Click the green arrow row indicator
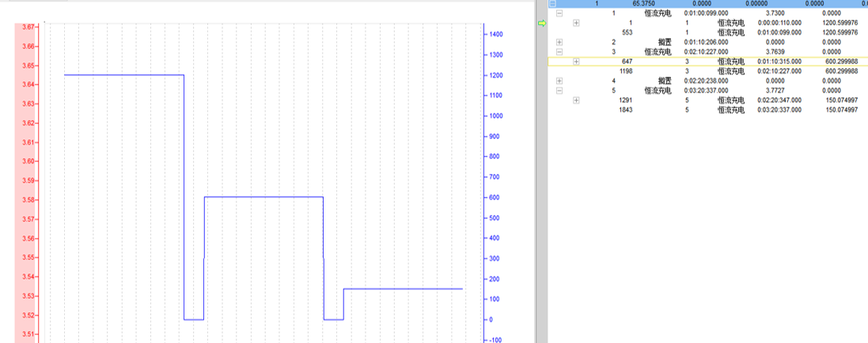Viewport: 868px width, 343px height. pos(542,23)
